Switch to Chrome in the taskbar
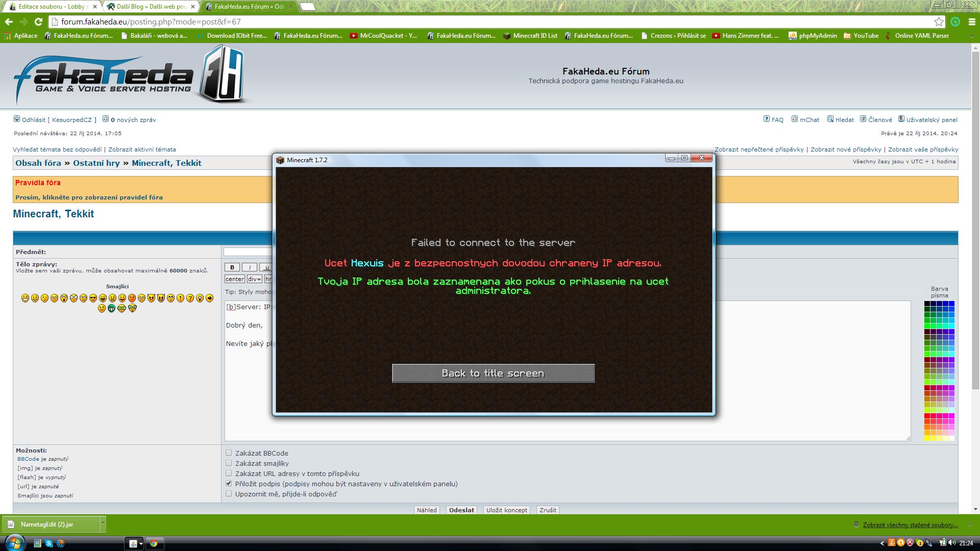 coord(154,543)
